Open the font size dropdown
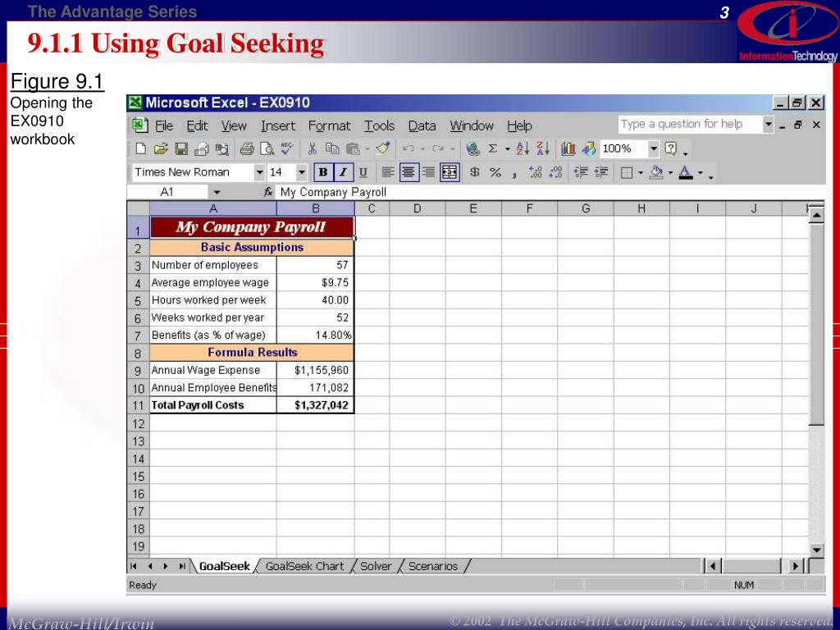The image size is (840, 630). tap(301, 172)
